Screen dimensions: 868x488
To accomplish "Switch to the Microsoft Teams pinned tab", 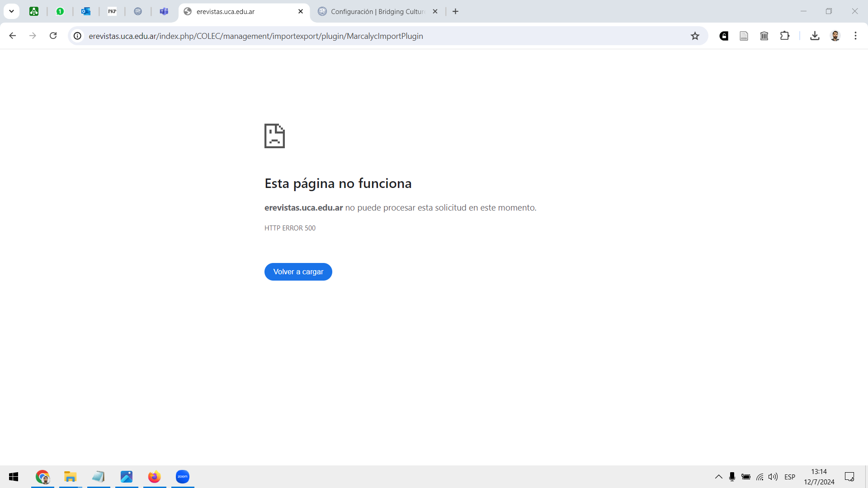I will (x=164, y=11).
